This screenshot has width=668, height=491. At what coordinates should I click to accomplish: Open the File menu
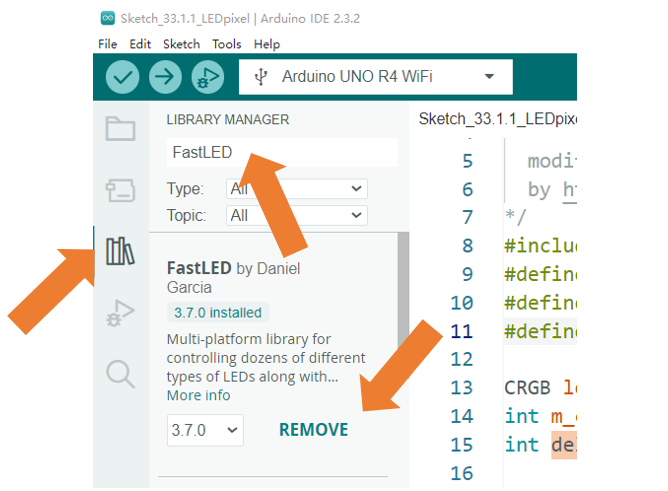click(x=107, y=44)
